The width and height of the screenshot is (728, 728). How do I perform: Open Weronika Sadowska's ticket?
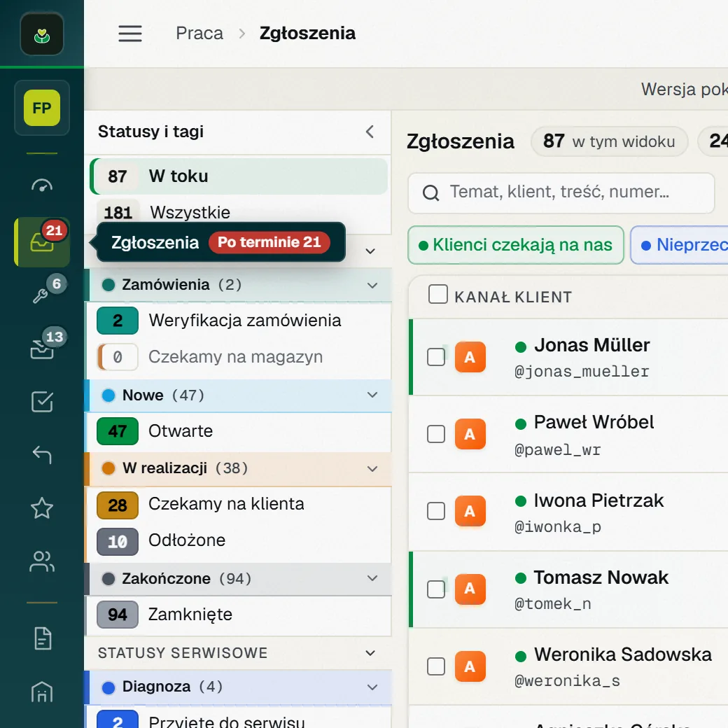(568, 666)
